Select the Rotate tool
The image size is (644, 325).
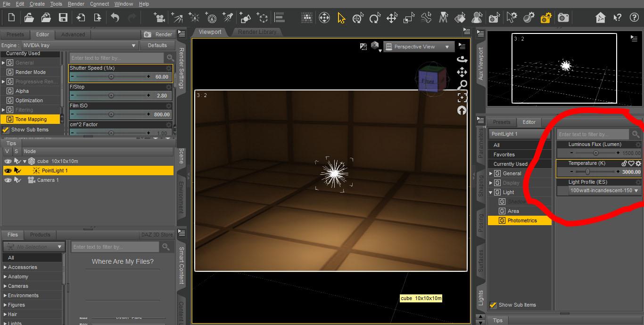375,18
